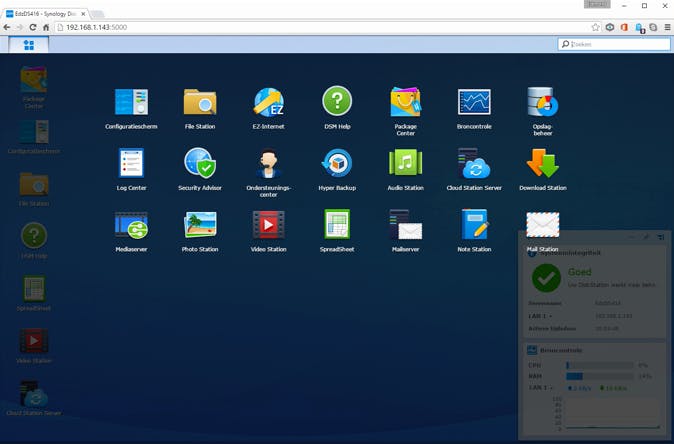Reload the page in the browser
The image size is (674, 444).
33,27
